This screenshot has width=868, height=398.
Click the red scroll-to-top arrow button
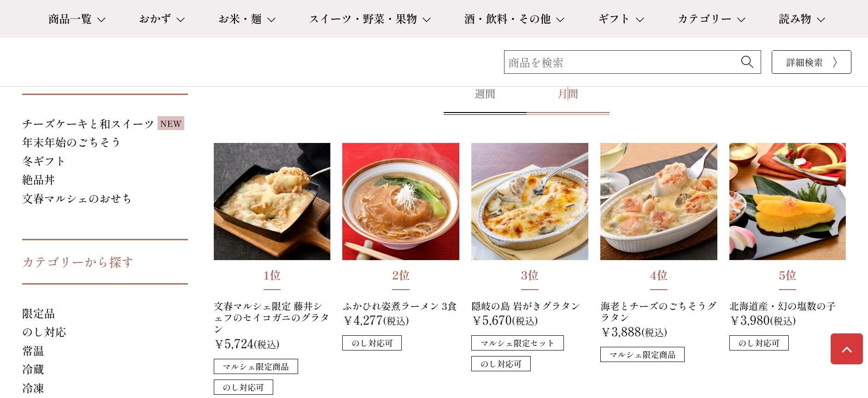(x=846, y=349)
